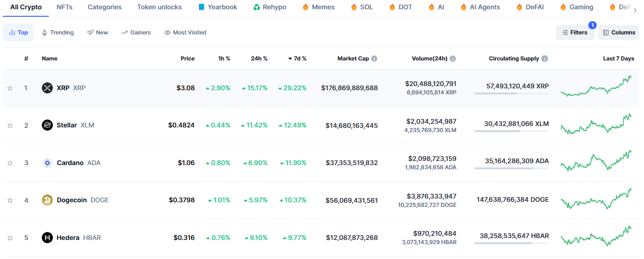Show Trending cryptocurrencies
The width and height of the screenshot is (644, 259).
click(58, 33)
